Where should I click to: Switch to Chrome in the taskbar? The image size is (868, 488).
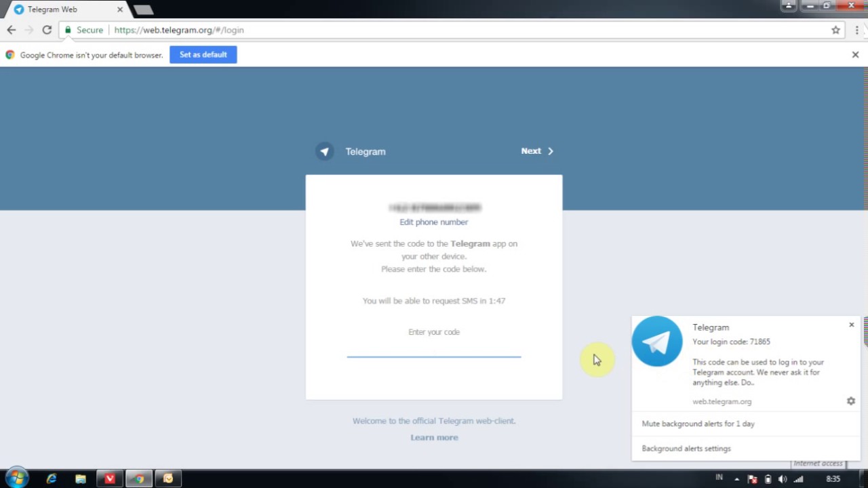[139, 479]
